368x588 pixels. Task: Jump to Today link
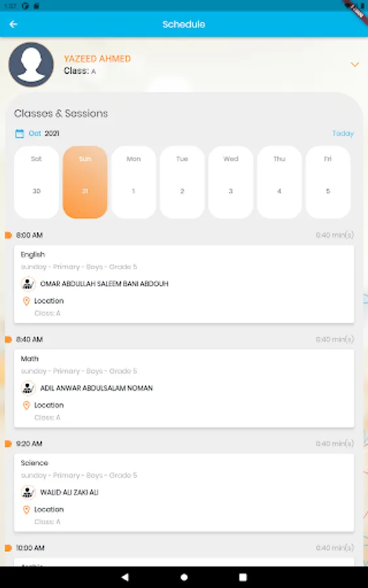tap(343, 133)
